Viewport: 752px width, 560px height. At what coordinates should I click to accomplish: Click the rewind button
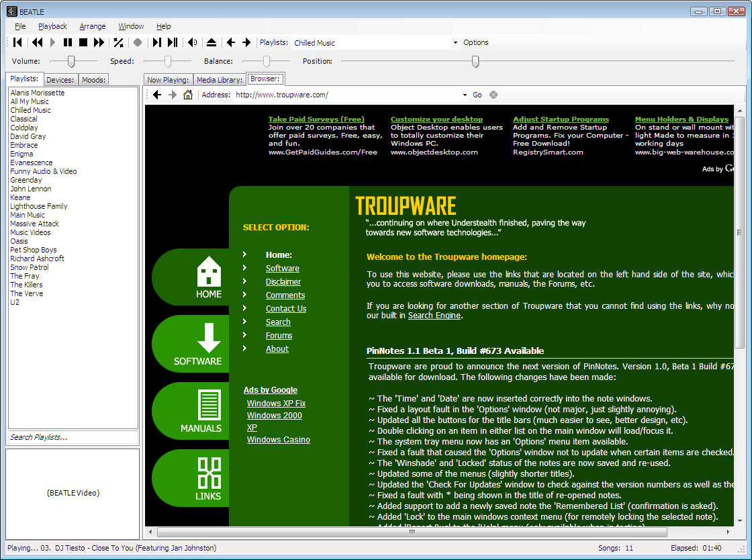pyautogui.click(x=37, y=43)
